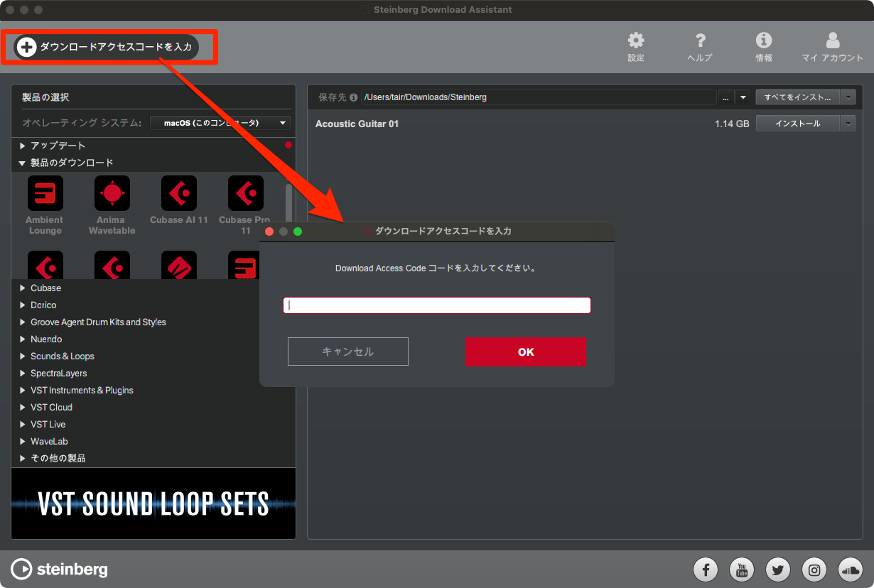874x588 pixels.
Task: Click キャンセル in the dialog
Action: click(x=348, y=352)
